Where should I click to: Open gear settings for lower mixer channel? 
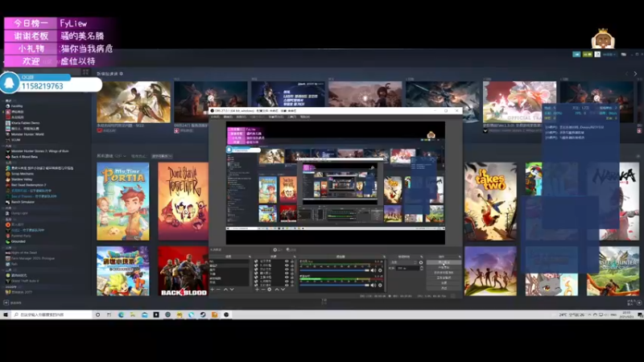[x=380, y=286]
